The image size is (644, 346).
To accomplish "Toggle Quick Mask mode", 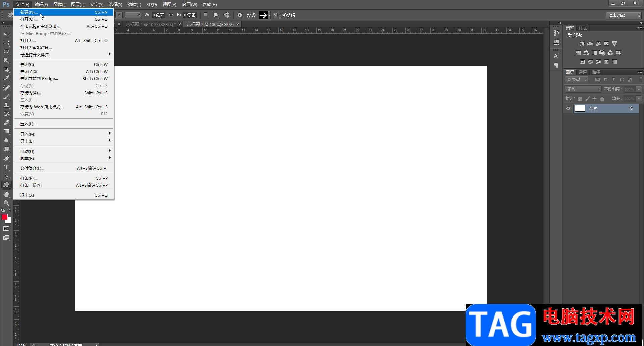I will point(6,229).
